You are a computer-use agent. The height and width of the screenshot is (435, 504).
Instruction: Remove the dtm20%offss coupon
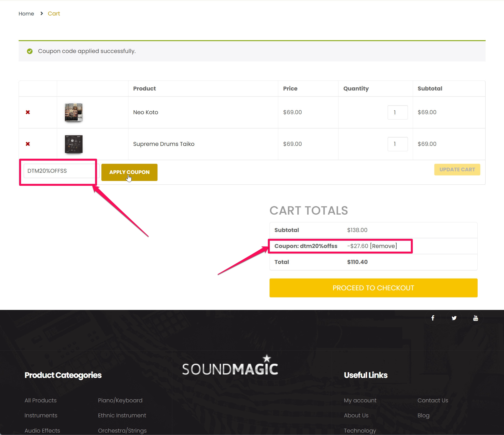pyautogui.click(x=383, y=246)
